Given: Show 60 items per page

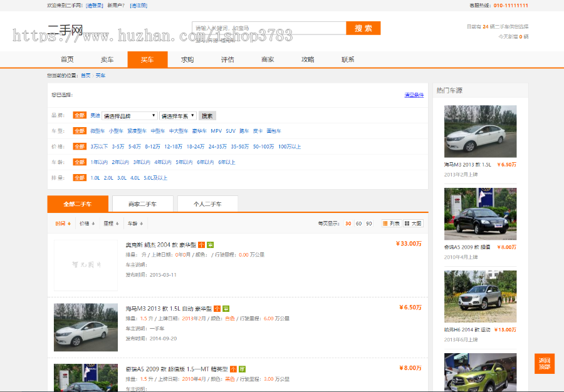Looking at the screenshot, I should (358, 224).
